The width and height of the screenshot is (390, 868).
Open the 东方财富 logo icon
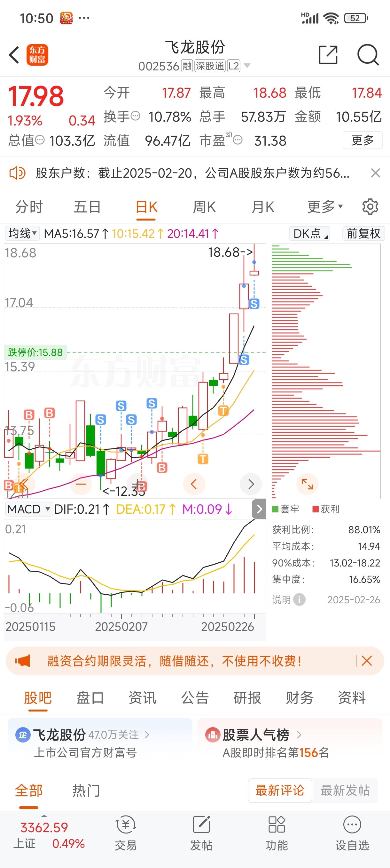coord(37,55)
